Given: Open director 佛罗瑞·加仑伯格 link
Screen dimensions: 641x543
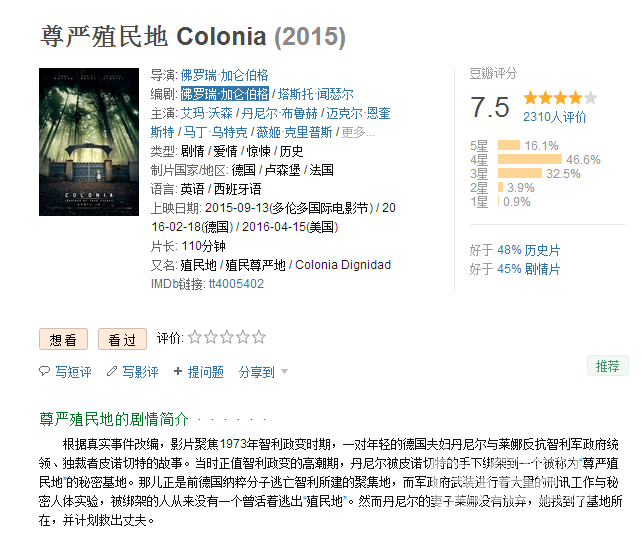Looking at the screenshot, I should (x=224, y=75).
